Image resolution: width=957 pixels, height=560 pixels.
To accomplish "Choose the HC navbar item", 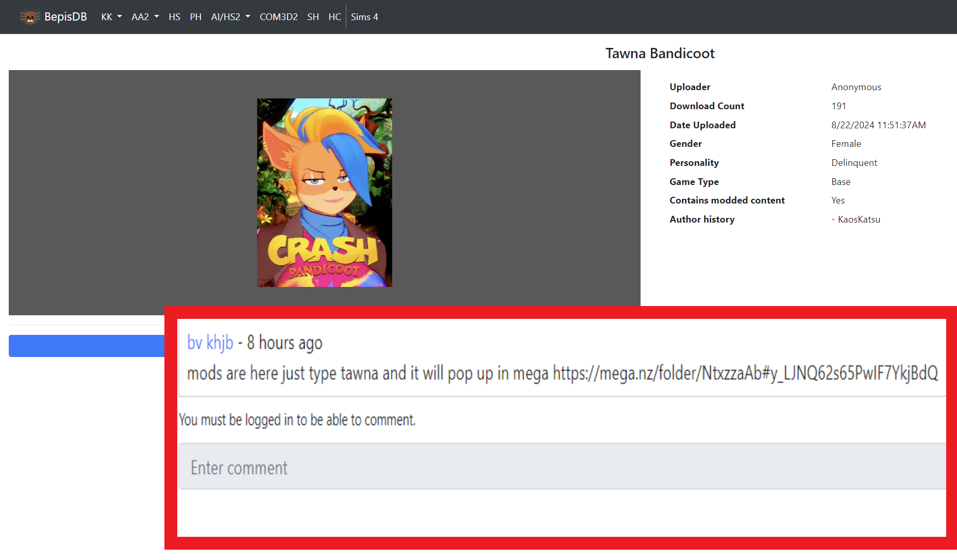I will 334,17.
